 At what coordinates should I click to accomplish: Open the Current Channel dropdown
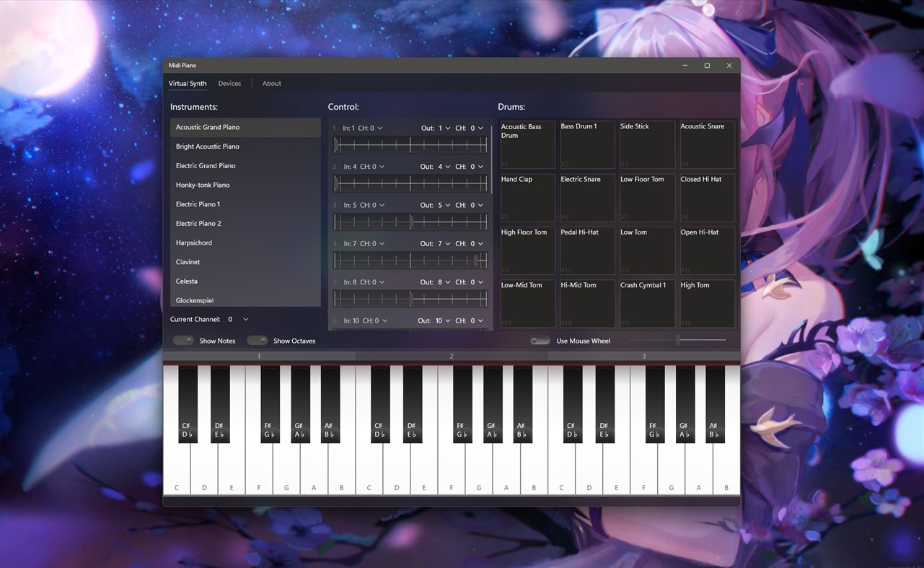(238, 319)
